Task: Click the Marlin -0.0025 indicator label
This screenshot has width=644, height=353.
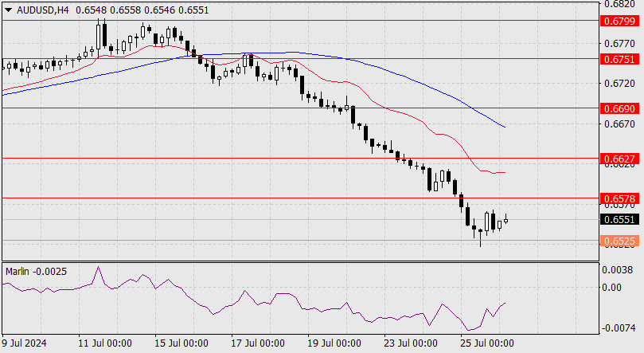Action: point(36,272)
